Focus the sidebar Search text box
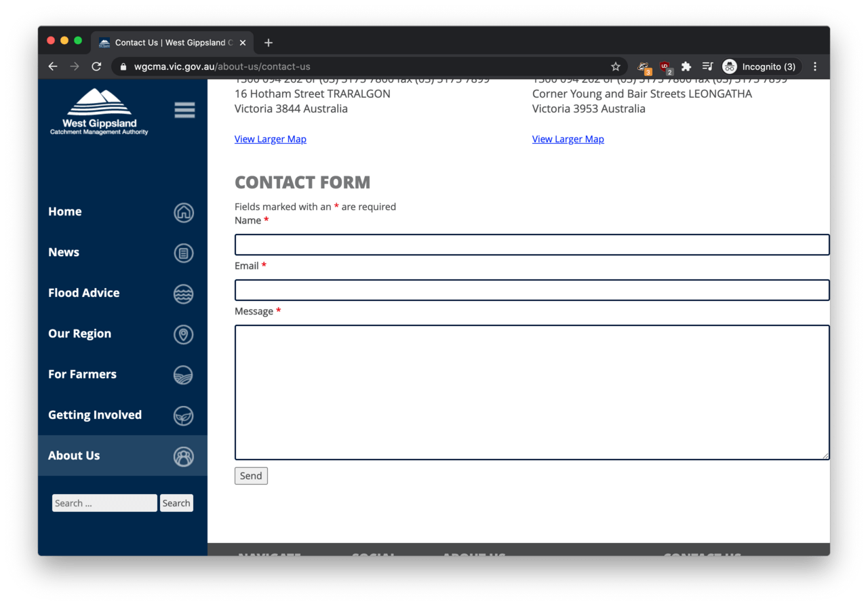 point(104,503)
